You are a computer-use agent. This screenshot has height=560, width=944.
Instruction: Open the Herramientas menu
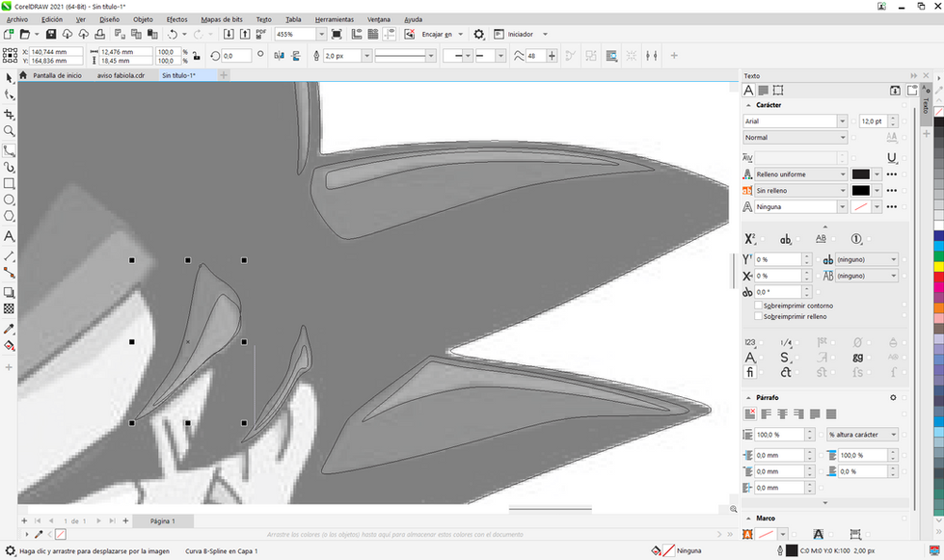(x=335, y=19)
